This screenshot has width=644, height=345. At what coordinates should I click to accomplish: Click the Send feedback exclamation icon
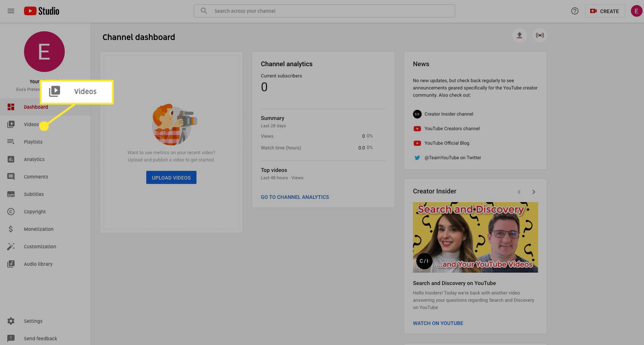coord(11,338)
